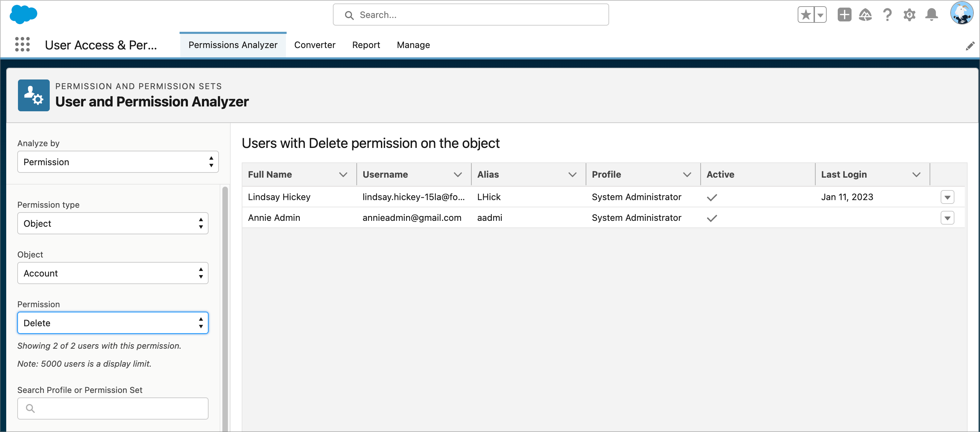Click the magnifier in Search Profile field
Image resolution: width=980 pixels, height=432 pixels.
pos(30,408)
